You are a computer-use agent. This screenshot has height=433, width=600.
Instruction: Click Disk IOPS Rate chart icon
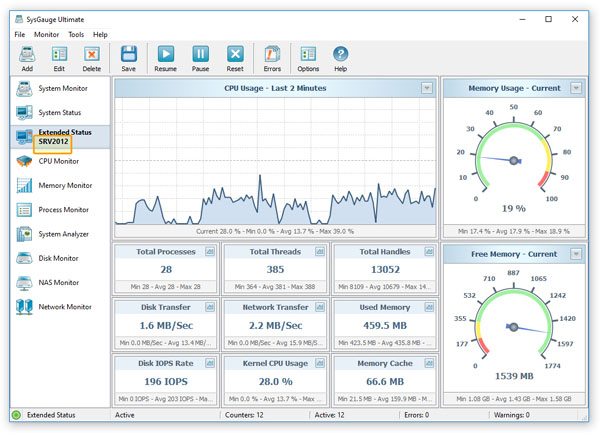pyautogui.click(x=210, y=363)
